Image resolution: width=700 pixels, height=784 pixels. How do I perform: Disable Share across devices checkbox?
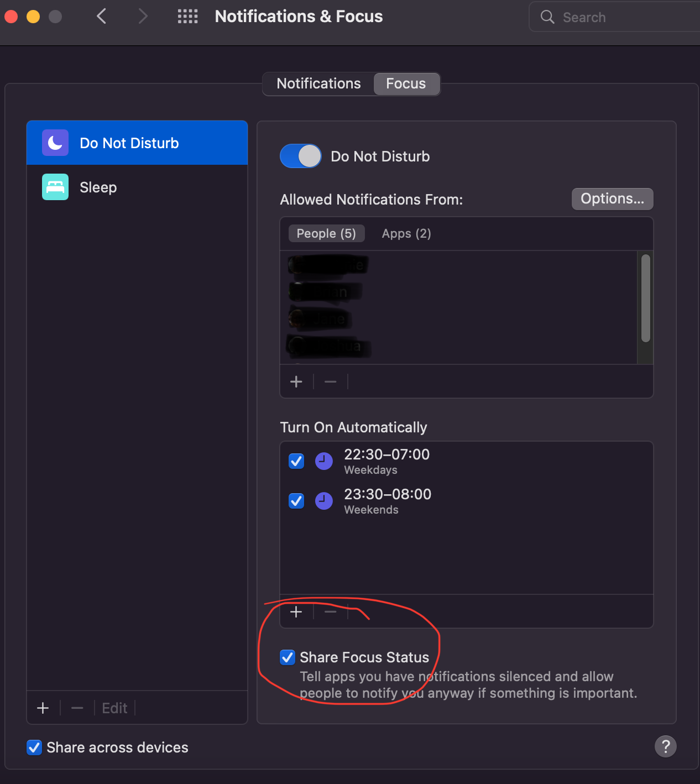click(34, 748)
